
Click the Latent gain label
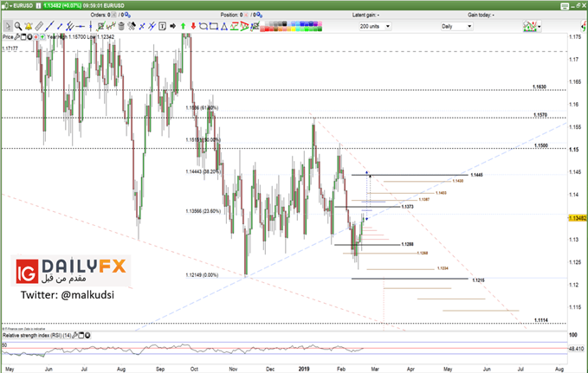pyautogui.click(x=365, y=15)
